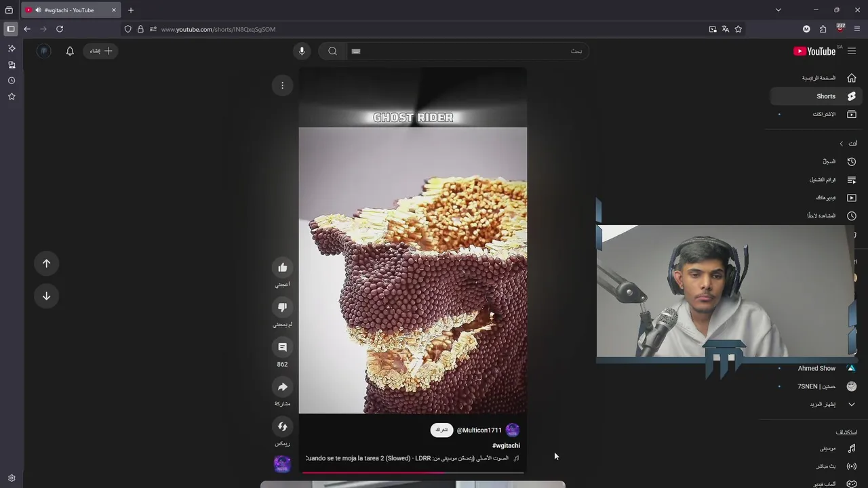Toggle the browser sidebar panel button
This screenshot has width=868, height=488.
point(11,29)
